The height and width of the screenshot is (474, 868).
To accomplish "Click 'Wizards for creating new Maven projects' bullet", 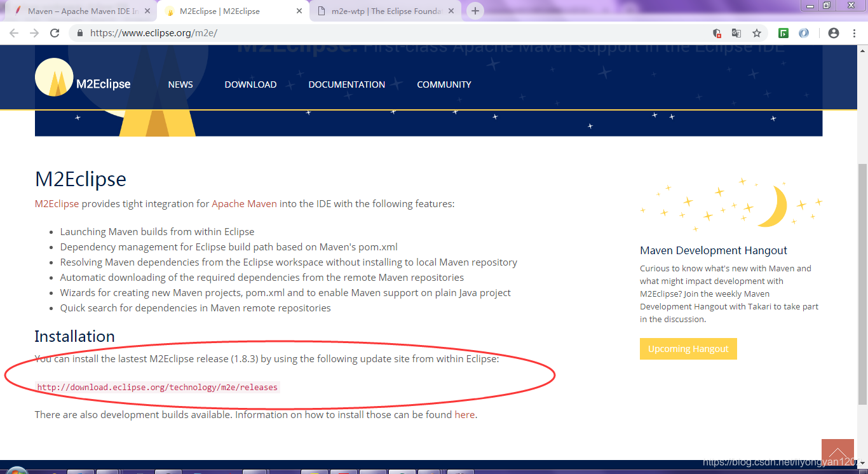I will [x=285, y=293].
